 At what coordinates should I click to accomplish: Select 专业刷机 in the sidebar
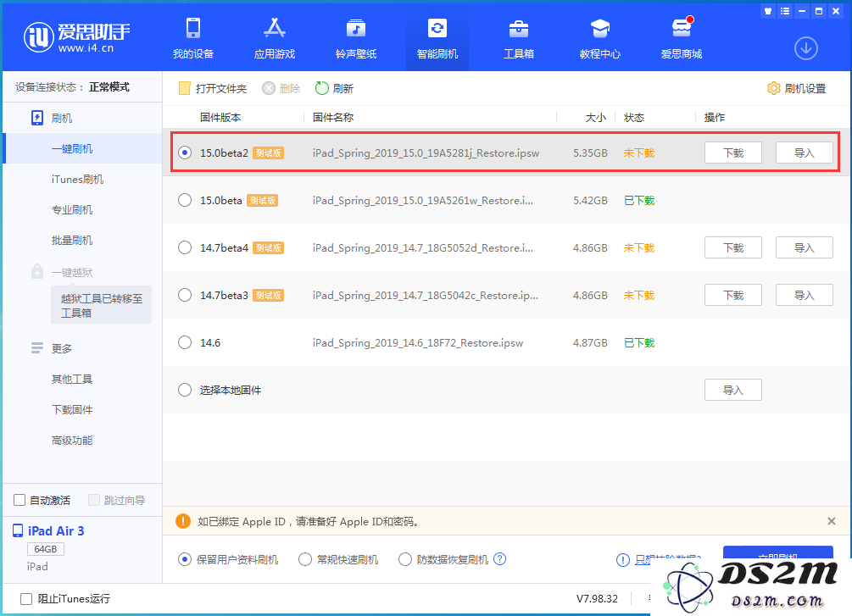pos(72,209)
